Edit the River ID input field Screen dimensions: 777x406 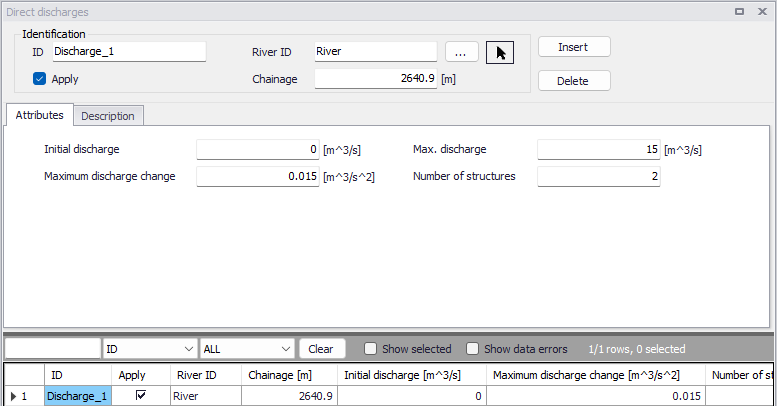[376, 52]
